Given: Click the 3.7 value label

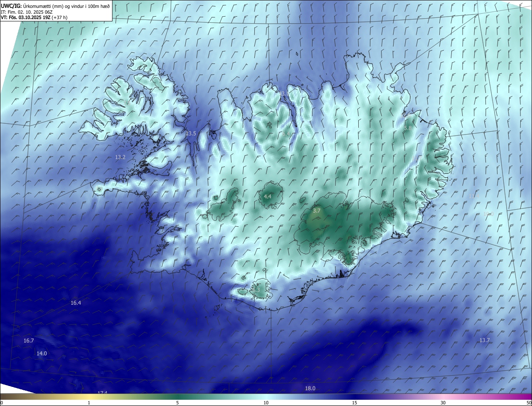Looking at the screenshot, I should (x=317, y=211).
